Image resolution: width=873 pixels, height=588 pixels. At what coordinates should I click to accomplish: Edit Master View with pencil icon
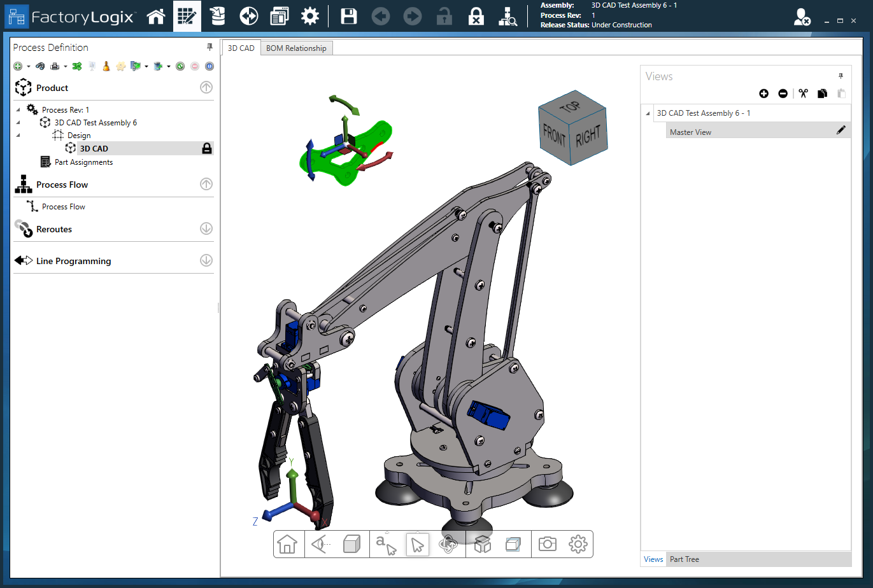(841, 130)
